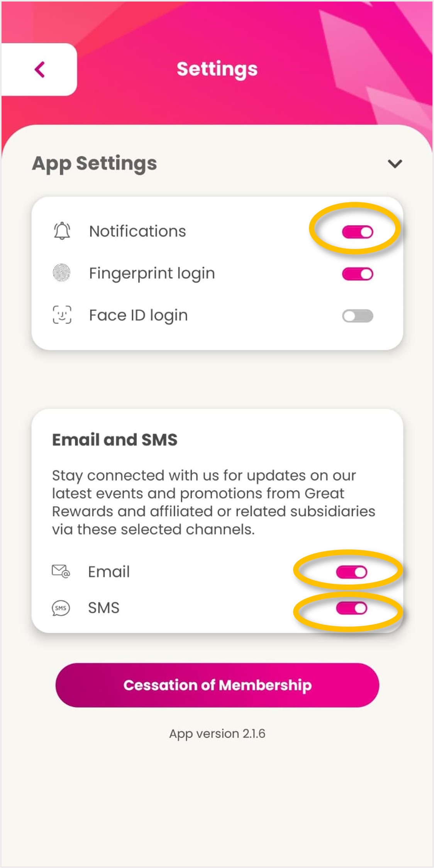Screen dimensions: 434x868
Task: Tap the Fingerprint login label
Action: point(152,273)
